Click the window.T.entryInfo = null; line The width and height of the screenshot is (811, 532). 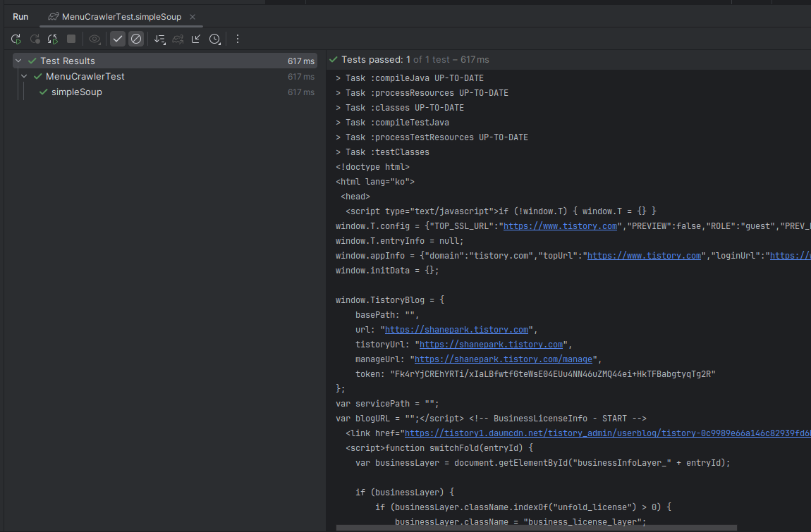click(x=399, y=241)
